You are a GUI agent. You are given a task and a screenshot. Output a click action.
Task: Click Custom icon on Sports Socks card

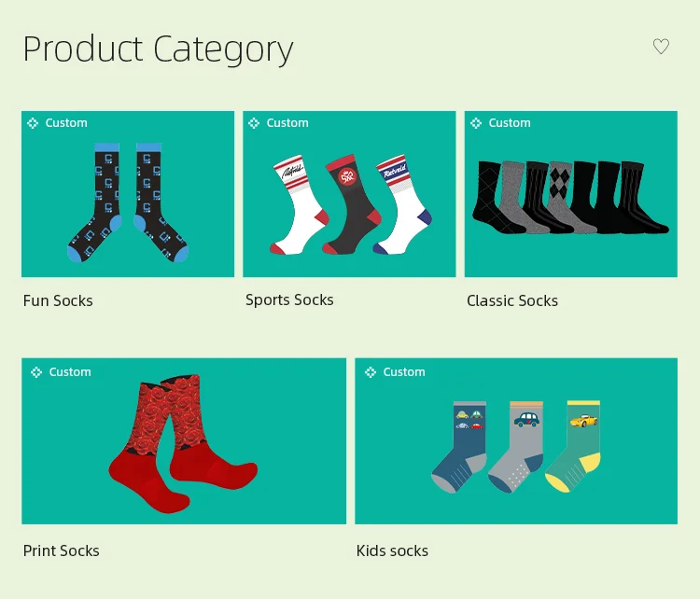254,123
